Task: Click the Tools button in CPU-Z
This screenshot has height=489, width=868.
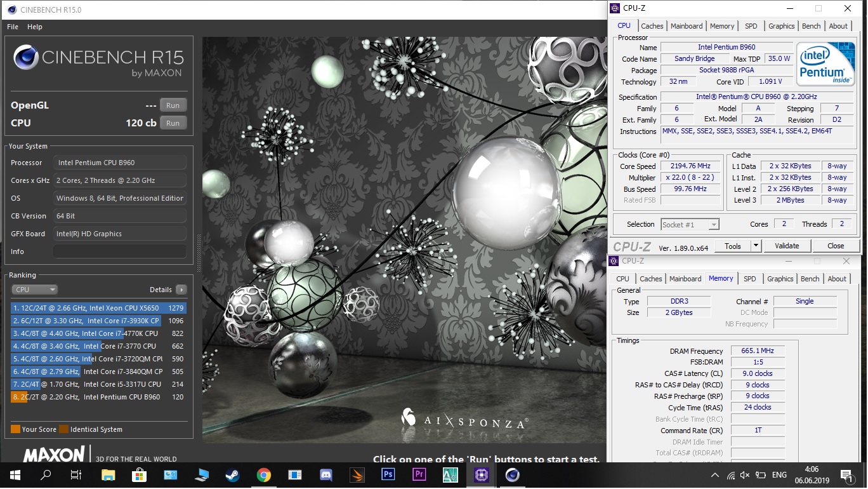Action: click(x=733, y=246)
